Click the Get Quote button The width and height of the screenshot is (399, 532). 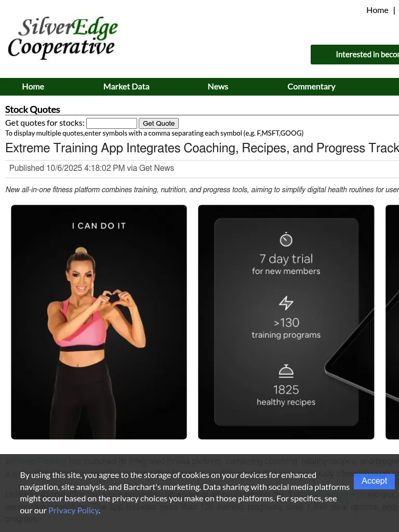click(x=159, y=123)
